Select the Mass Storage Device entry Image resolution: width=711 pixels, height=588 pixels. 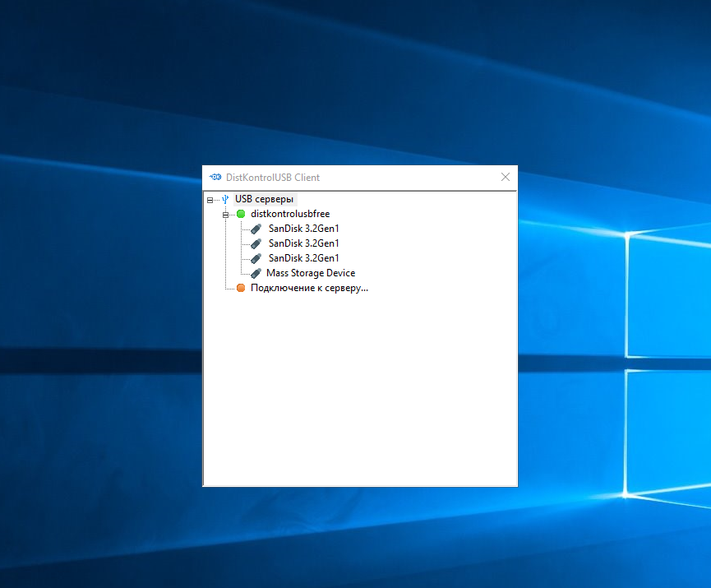[311, 273]
